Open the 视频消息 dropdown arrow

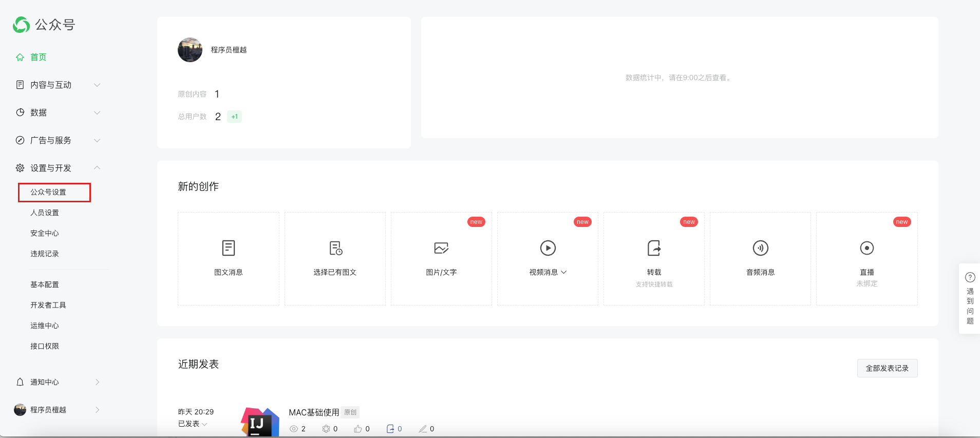click(x=564, y=272)
